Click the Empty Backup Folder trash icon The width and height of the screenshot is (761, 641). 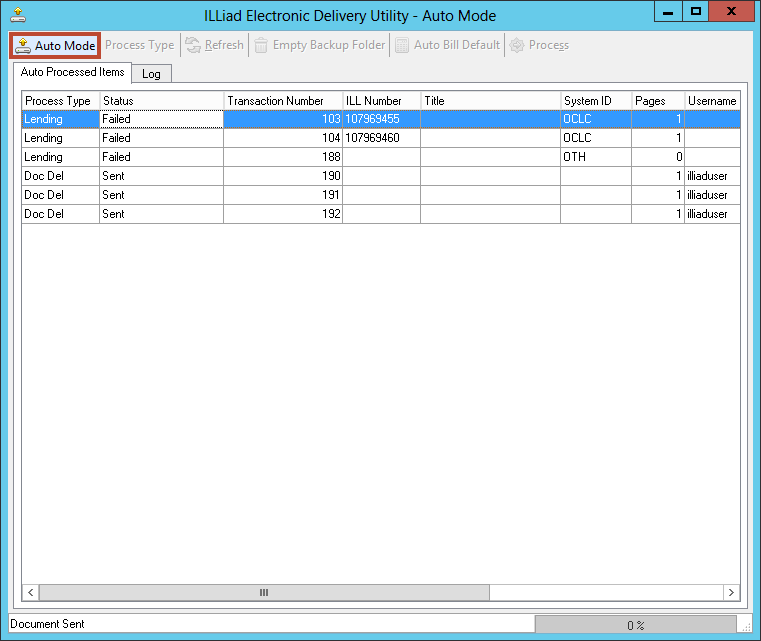pyautogui.click(x=261, y=45)
